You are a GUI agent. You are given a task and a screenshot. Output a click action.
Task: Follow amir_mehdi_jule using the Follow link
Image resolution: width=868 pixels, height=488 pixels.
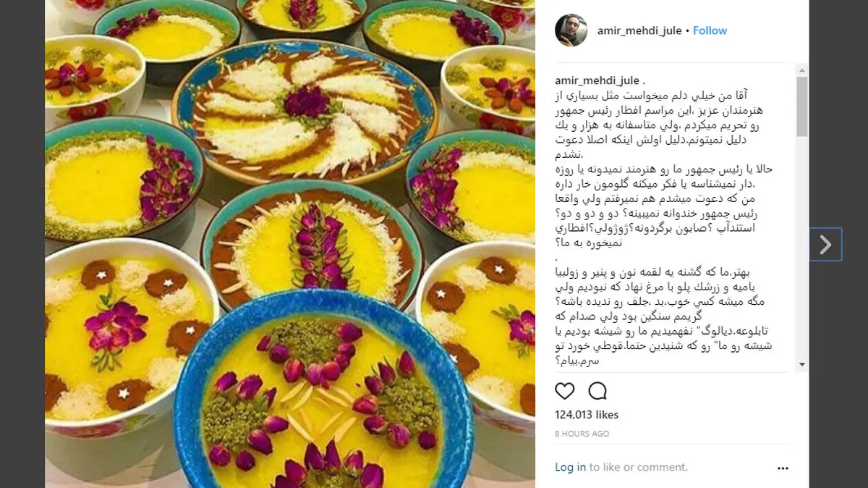(710, 30)
